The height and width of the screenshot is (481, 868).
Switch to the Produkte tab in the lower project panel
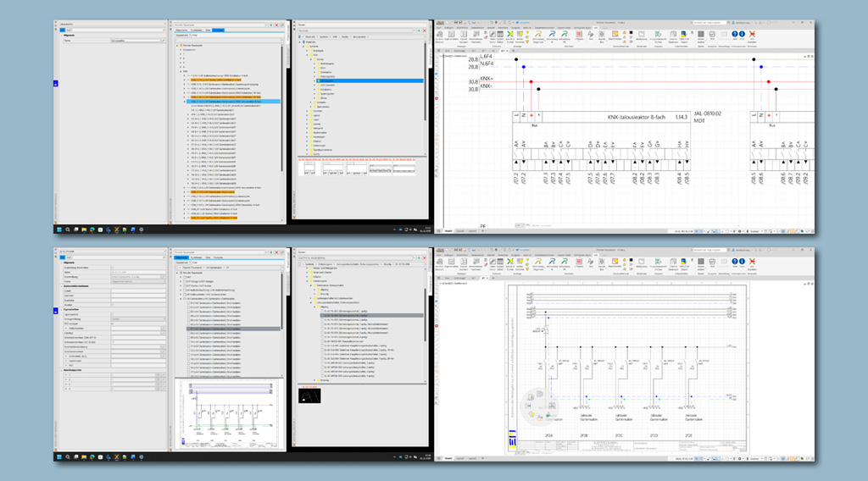pyautogui.click(x=218, y=257)
